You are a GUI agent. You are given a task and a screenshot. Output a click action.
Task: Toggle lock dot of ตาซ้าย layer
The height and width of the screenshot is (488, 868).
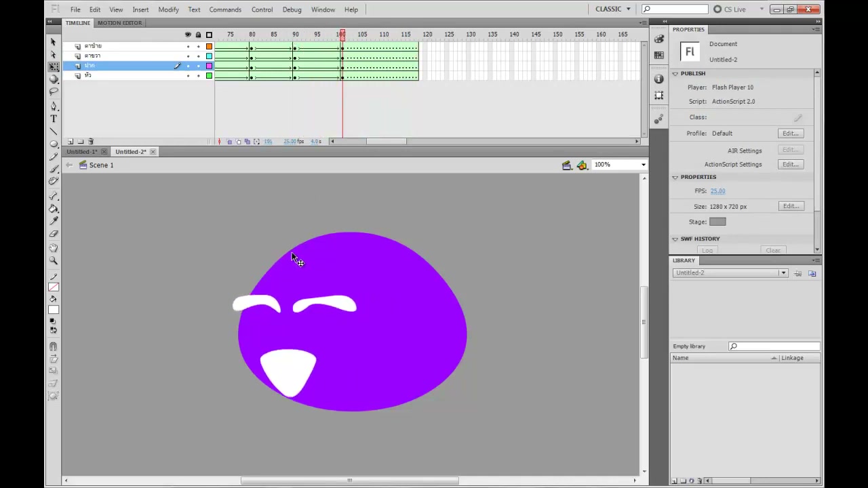pyautogui.click(x=198, y=46)
